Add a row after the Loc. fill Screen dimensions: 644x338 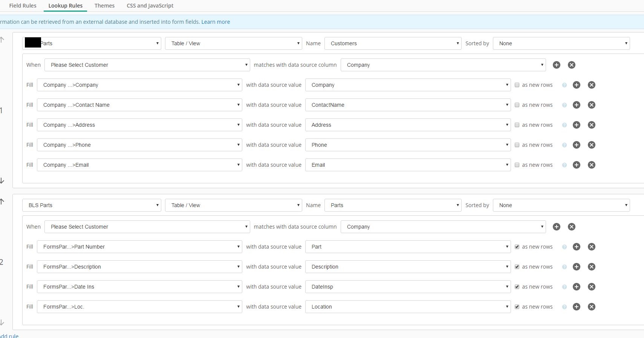(x=576, y=307)
